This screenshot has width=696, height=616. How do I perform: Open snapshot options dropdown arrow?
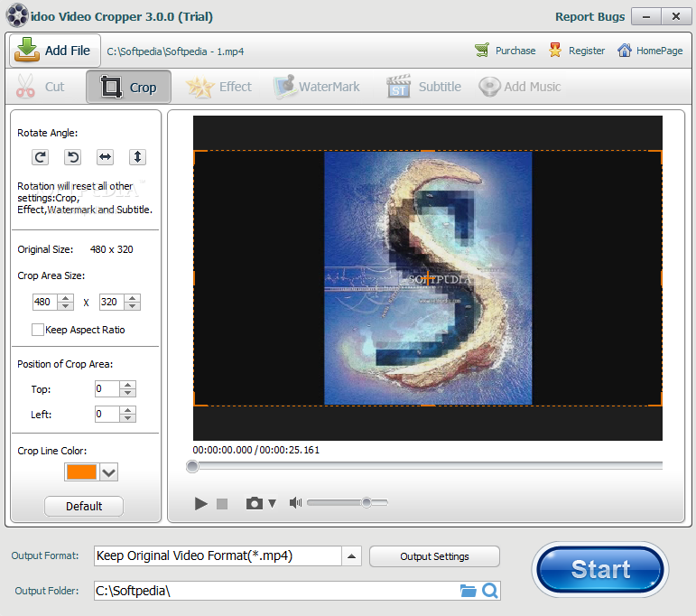(272, 503)
